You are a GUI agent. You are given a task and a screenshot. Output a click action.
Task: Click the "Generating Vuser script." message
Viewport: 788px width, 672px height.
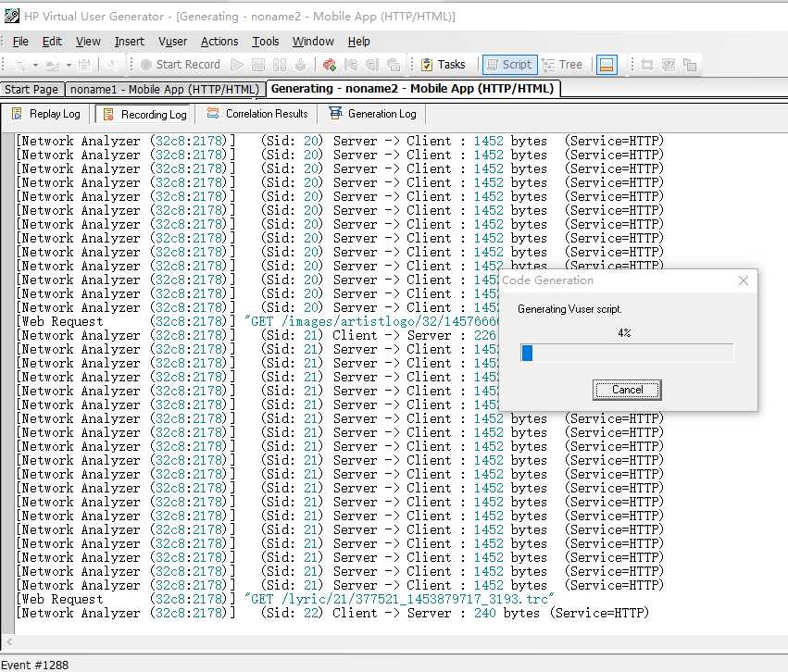[569, 309]
